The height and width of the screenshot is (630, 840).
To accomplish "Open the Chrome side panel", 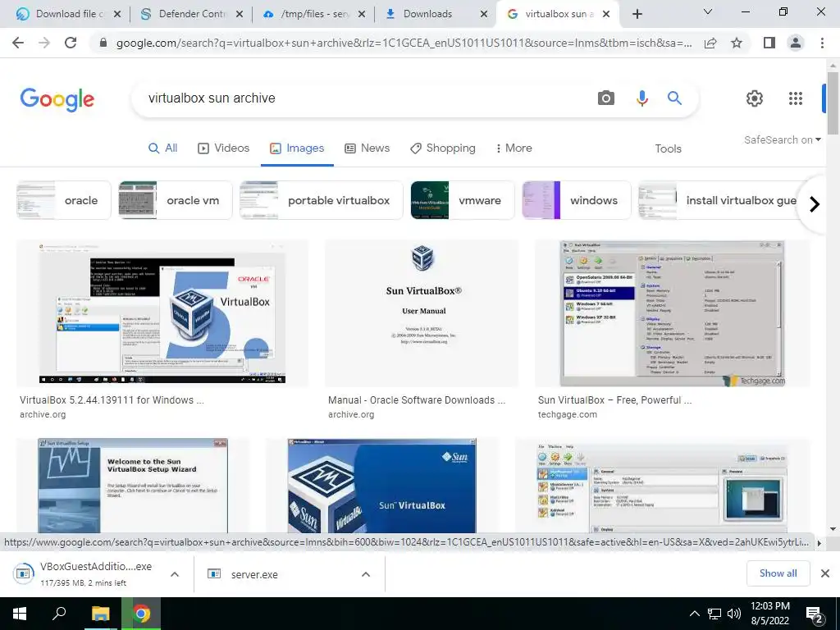I will (769, 43).
